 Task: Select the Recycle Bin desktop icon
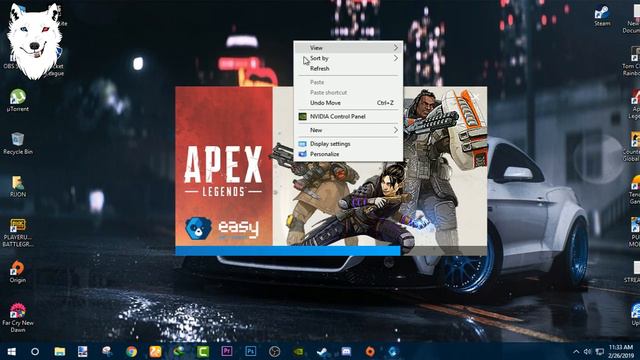click(x=18, y=143)
